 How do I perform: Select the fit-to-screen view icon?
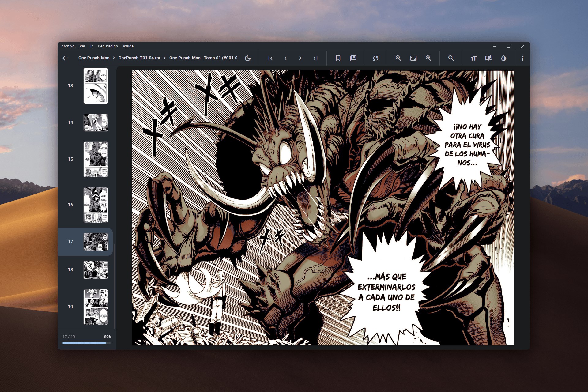(x=413, y=58)
